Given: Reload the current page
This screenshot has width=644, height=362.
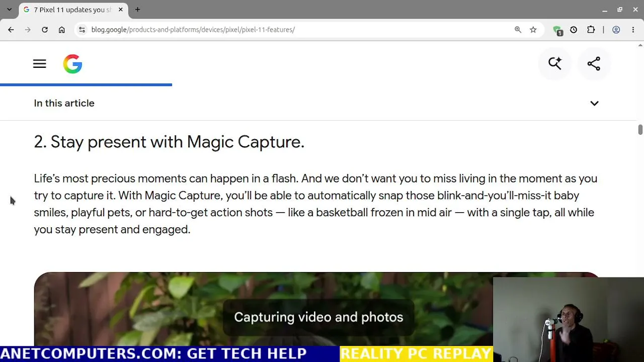Looking at the screenshot, I should 45,30.
